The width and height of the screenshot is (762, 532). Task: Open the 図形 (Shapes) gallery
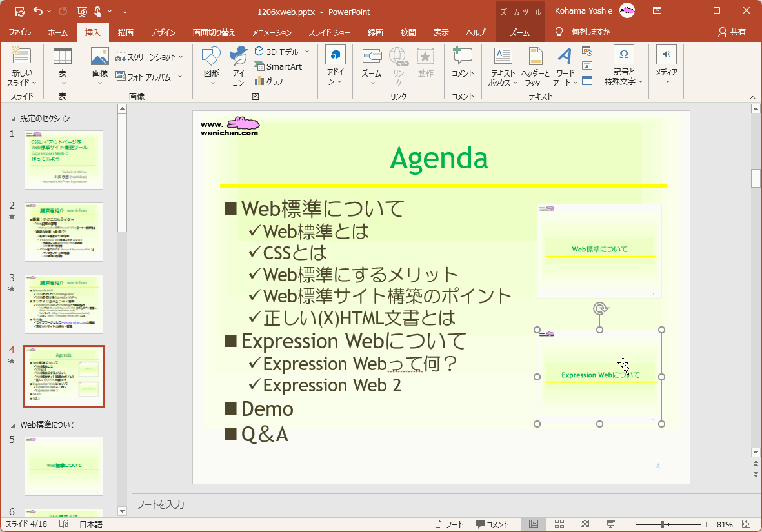click(212, 66)
